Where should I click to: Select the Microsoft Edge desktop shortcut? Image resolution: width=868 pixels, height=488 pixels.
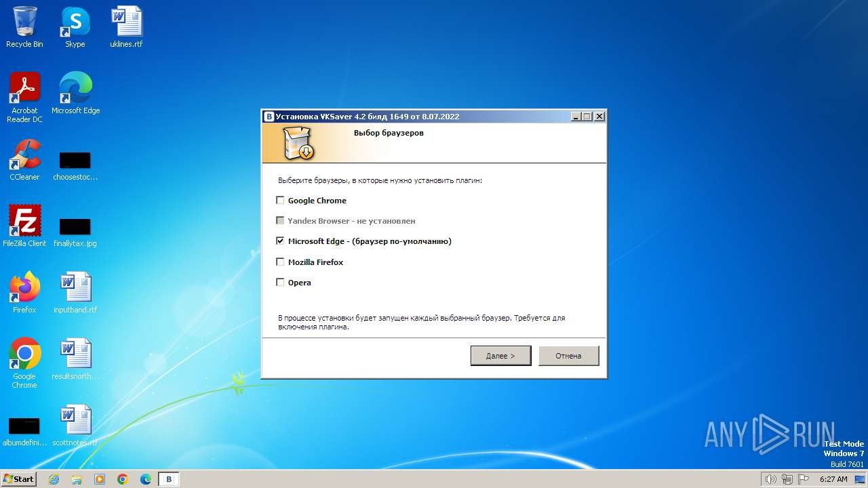75,94
